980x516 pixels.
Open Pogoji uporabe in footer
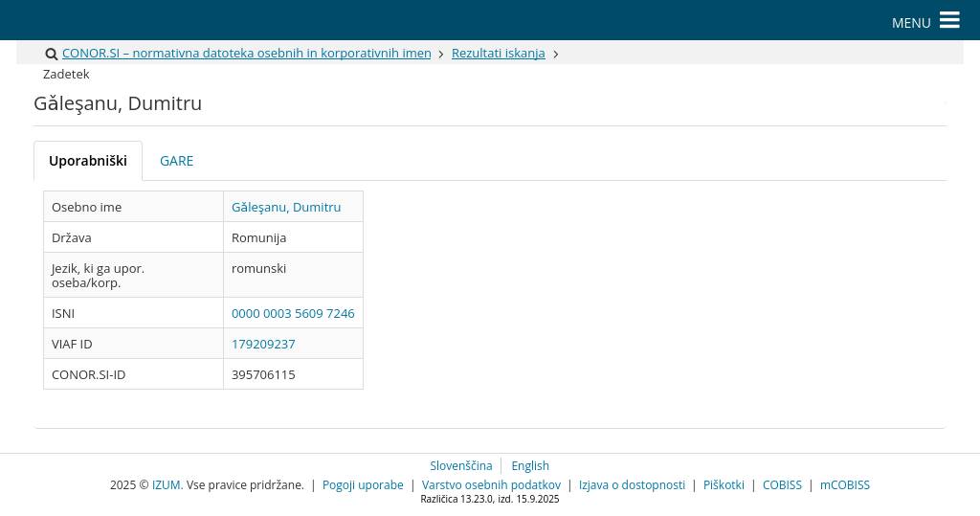pyautogui.click(x=363, y=485)
